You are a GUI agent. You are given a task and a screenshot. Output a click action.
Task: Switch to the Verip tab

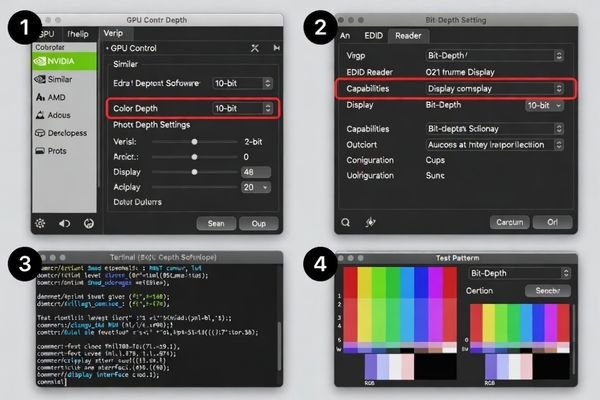(x=116, y=33)
